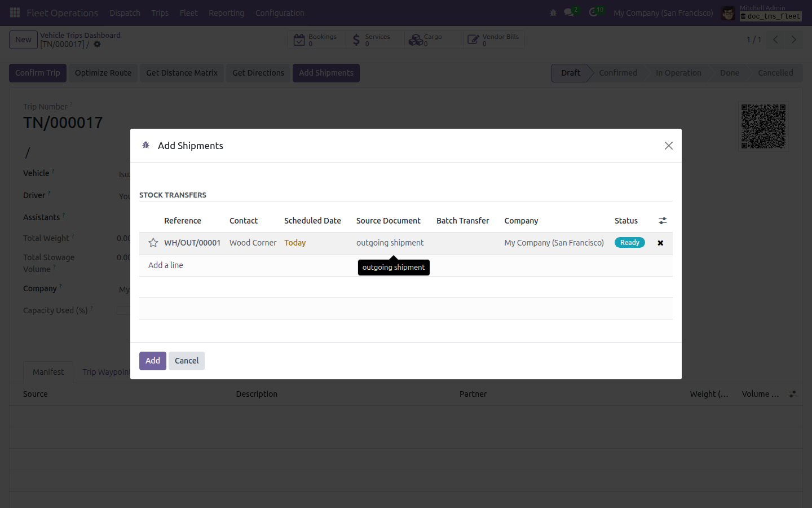Open the Reporting menu
The height and width of the screenshot is (508, 812).
[227, 12]
